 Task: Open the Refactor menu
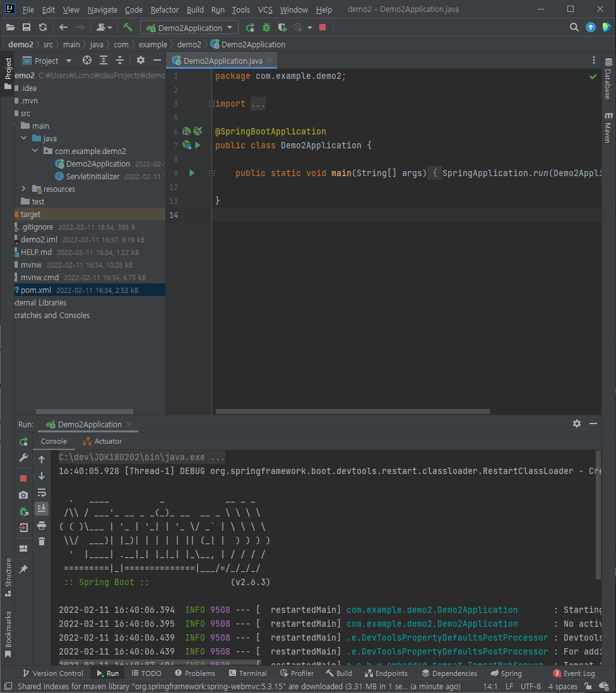(x=164, y=9)
